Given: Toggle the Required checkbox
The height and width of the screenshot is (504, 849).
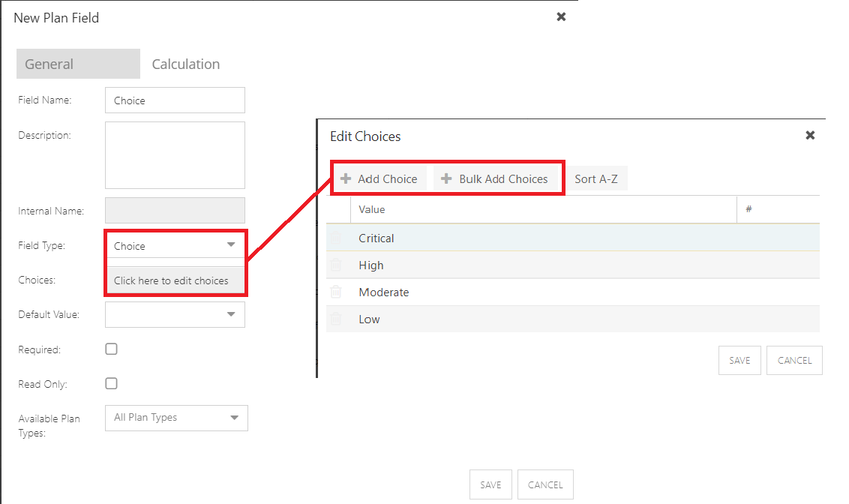Looking at the screenshot, I should [111, 349].
